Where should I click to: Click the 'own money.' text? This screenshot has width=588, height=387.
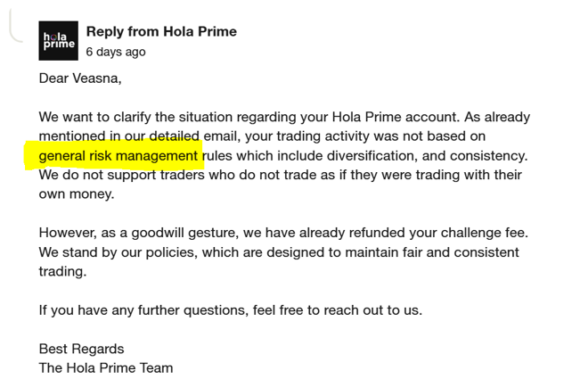[x=77, y=194]
